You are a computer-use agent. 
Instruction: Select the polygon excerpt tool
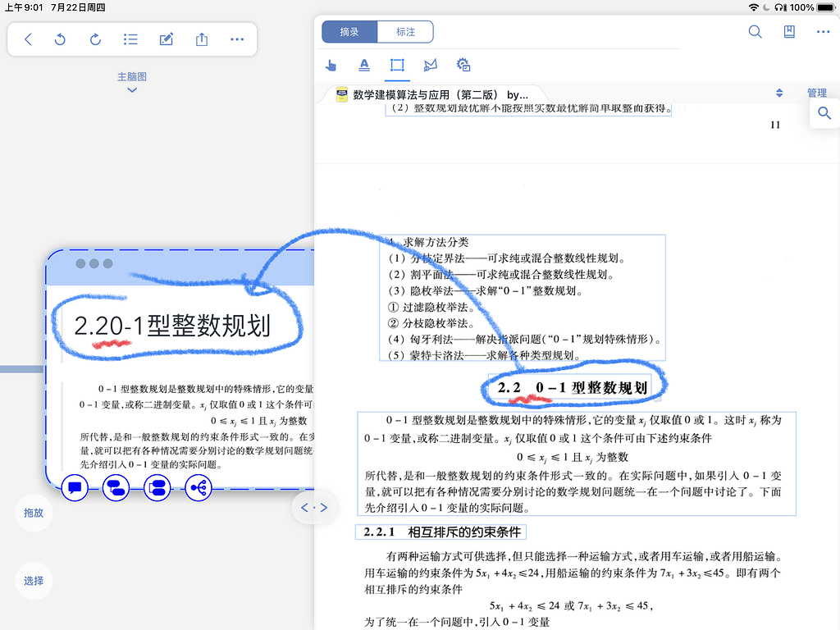(x=429, y=65)
